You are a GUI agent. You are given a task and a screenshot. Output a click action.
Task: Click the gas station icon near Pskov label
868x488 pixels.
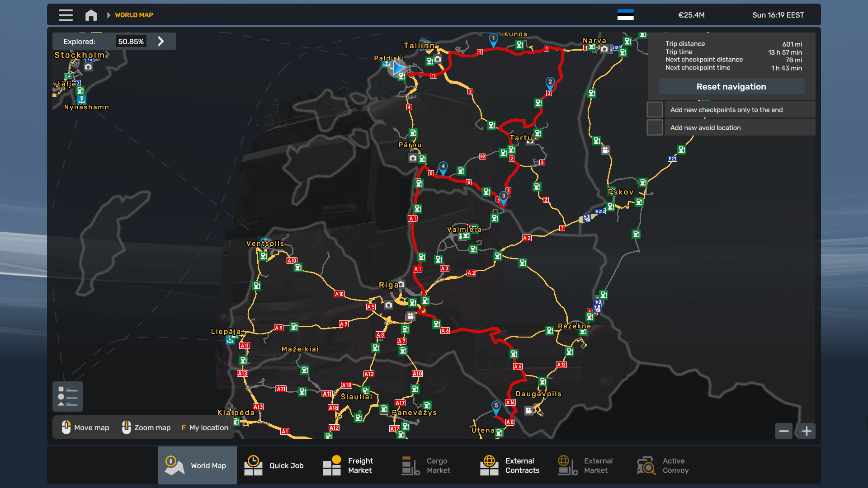tap(611, 206)
